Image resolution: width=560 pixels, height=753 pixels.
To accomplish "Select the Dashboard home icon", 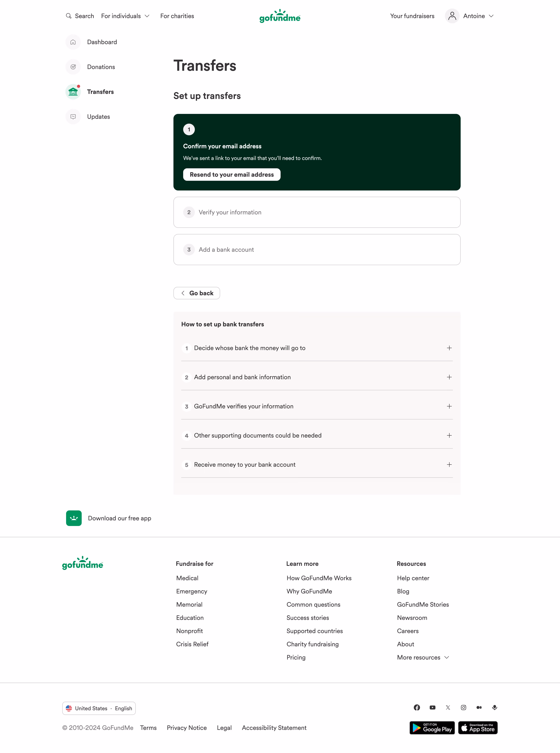I will [x=73, y=42].
